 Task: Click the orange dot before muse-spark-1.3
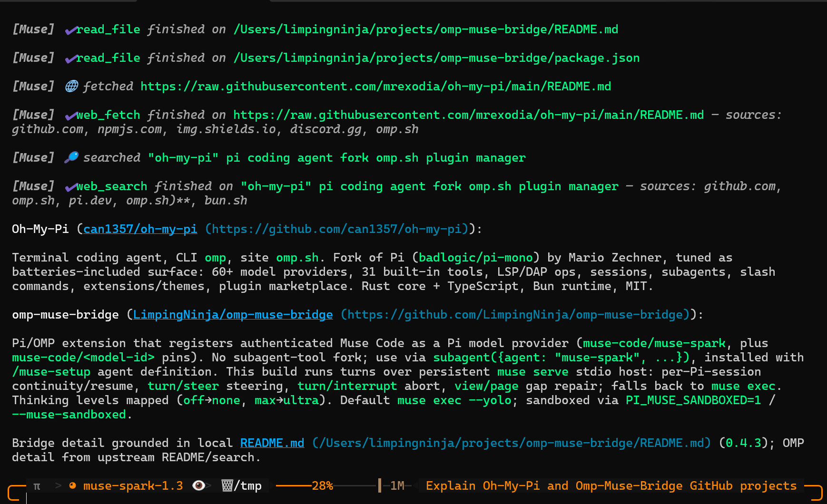click(x=73, y=486)
